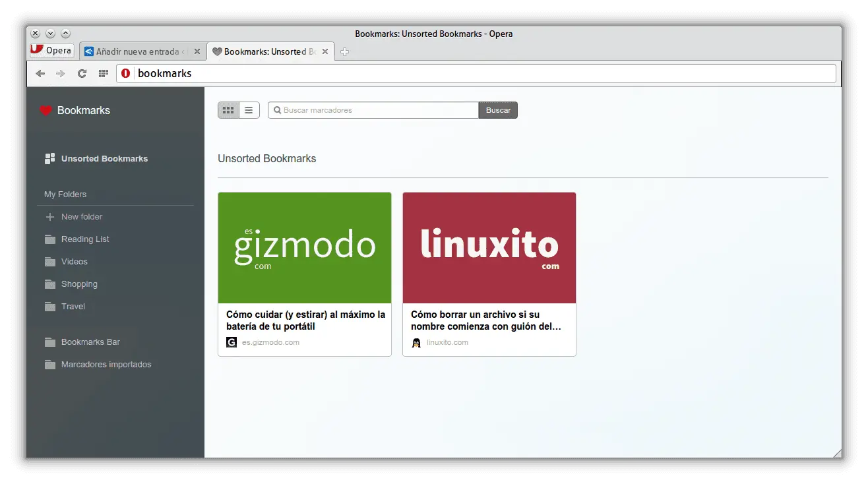Open the red linuxito bookmark thumbnail
This screenshot has height=484, width=868.
489,248
